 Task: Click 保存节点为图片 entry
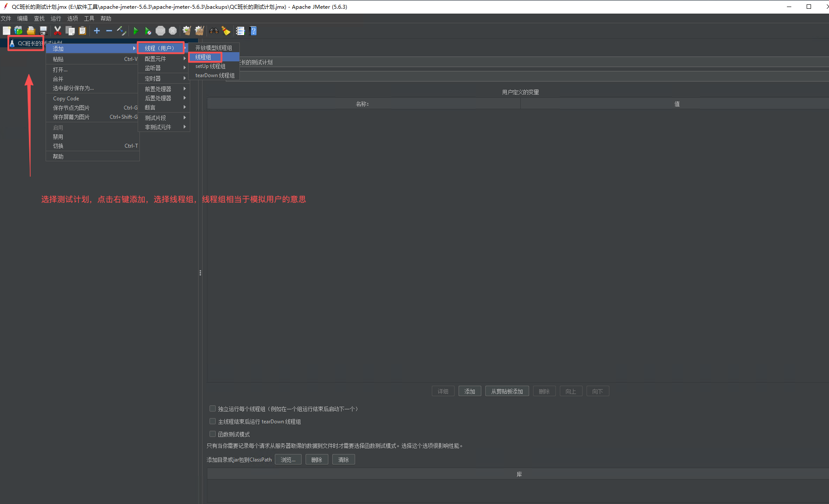coord(93,108)
